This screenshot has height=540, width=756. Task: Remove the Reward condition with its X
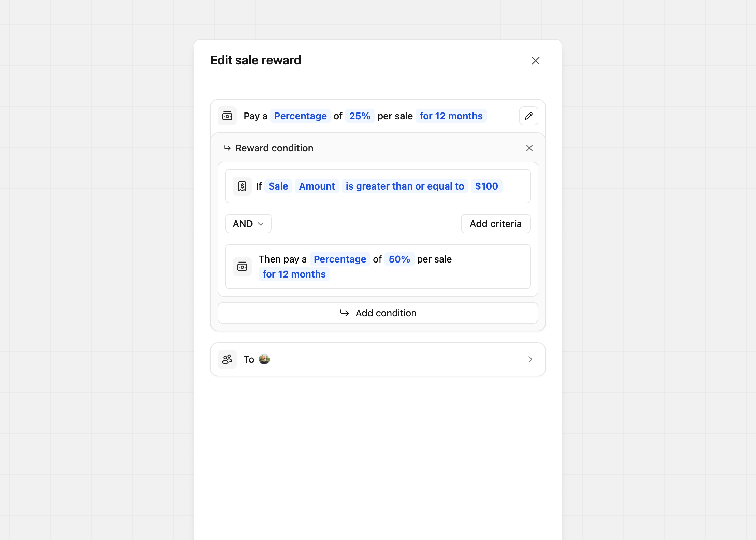coord(529,148)
